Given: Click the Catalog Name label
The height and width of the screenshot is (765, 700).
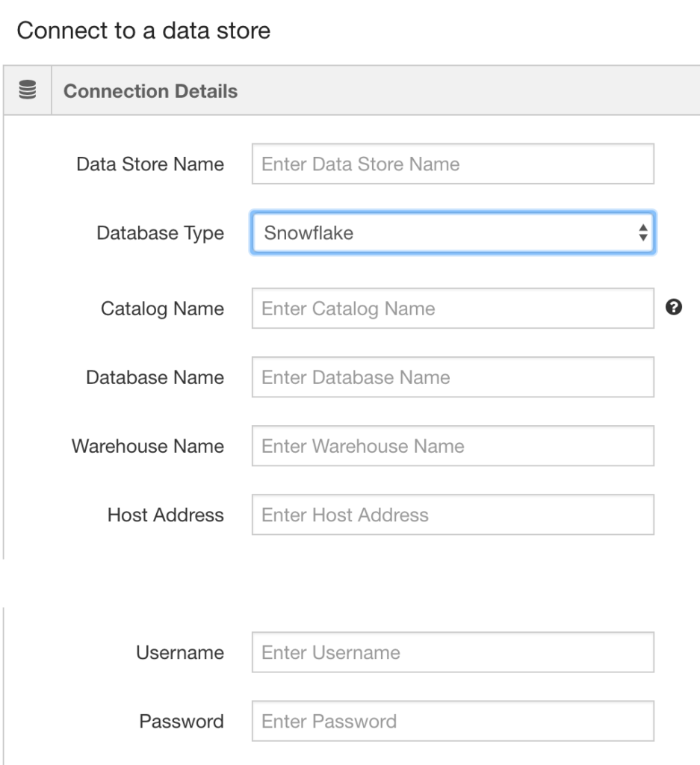Looking at the screenshot, I should pyautogui.click(x=162, y=309).
